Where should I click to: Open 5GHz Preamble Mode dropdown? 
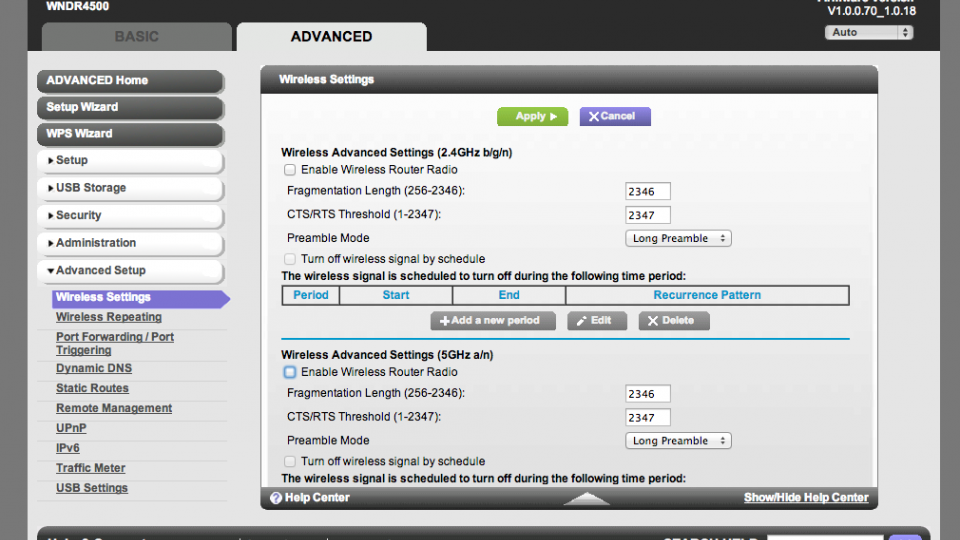click(678, 441)
